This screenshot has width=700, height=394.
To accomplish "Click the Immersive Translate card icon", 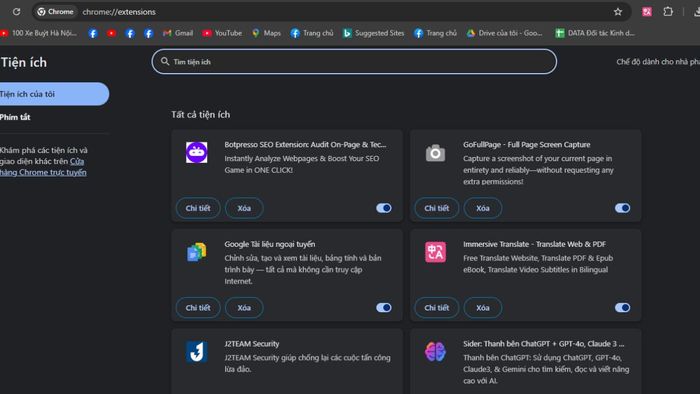I will (435, 252).
